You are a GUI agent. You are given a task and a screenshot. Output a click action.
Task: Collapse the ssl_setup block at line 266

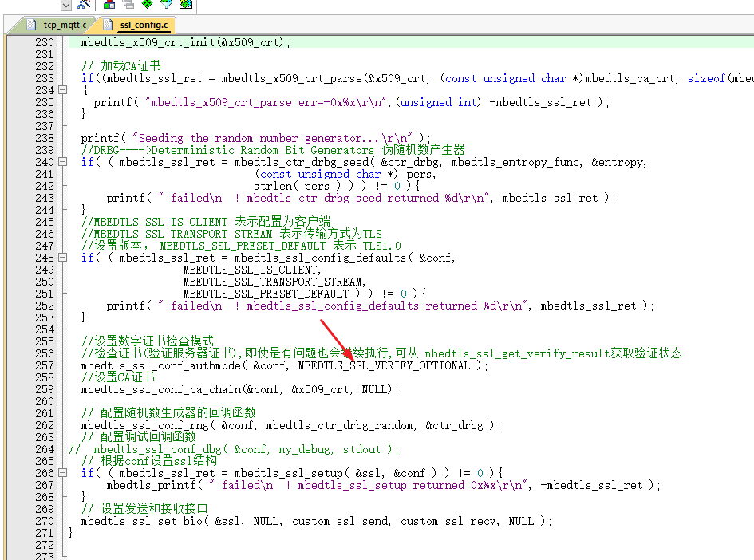coord(62,473)
